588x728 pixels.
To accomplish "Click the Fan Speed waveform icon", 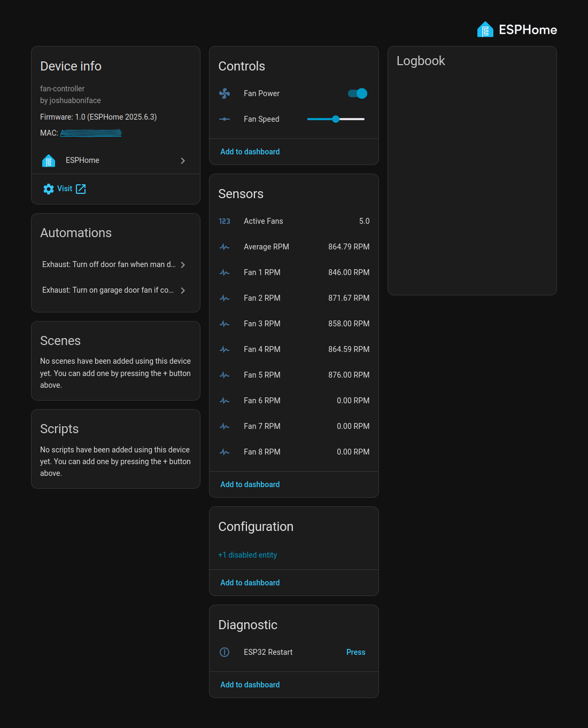I will click(225, 119).
